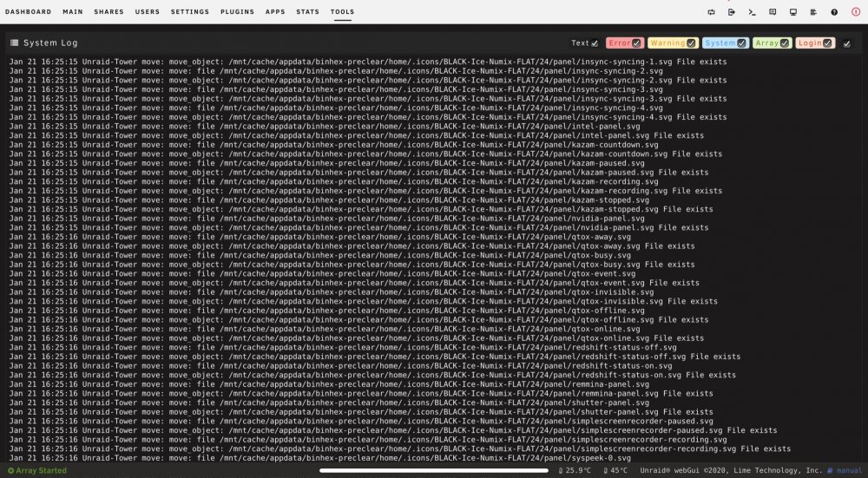Click the green Array label

point(766,43)
